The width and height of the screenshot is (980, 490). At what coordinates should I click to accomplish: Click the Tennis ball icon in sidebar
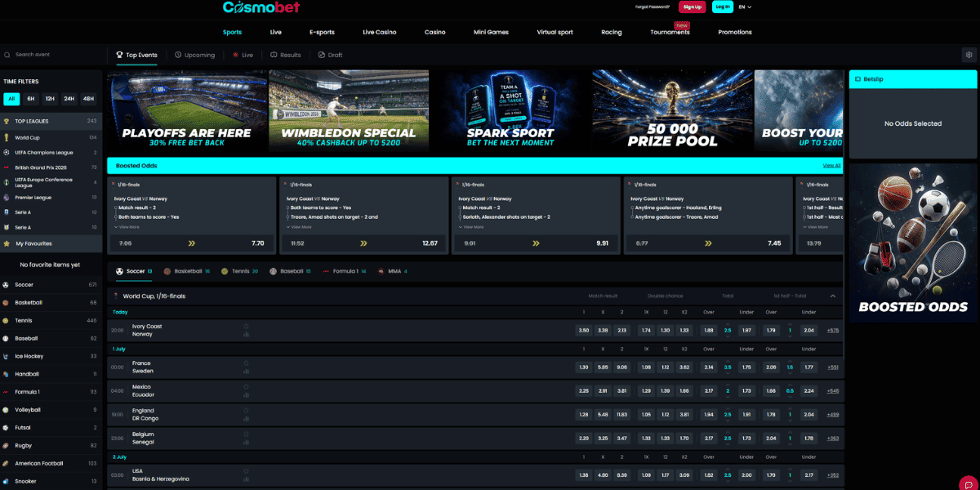[7, 321]
